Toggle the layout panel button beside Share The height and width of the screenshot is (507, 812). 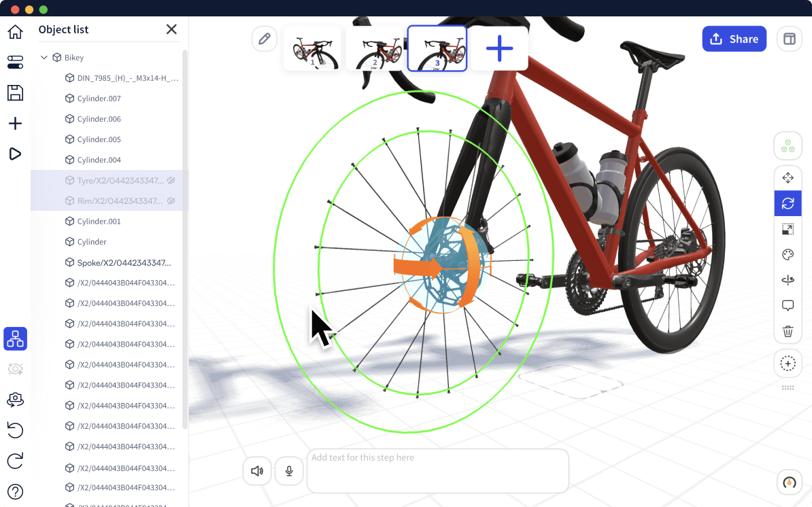(789, 39)
